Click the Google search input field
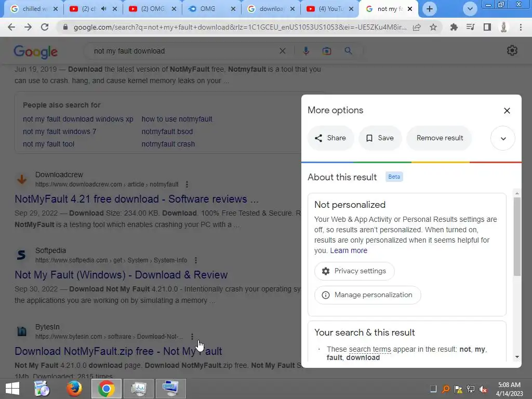The height and width of the screenshot is (399, 532). pos(183,51)
